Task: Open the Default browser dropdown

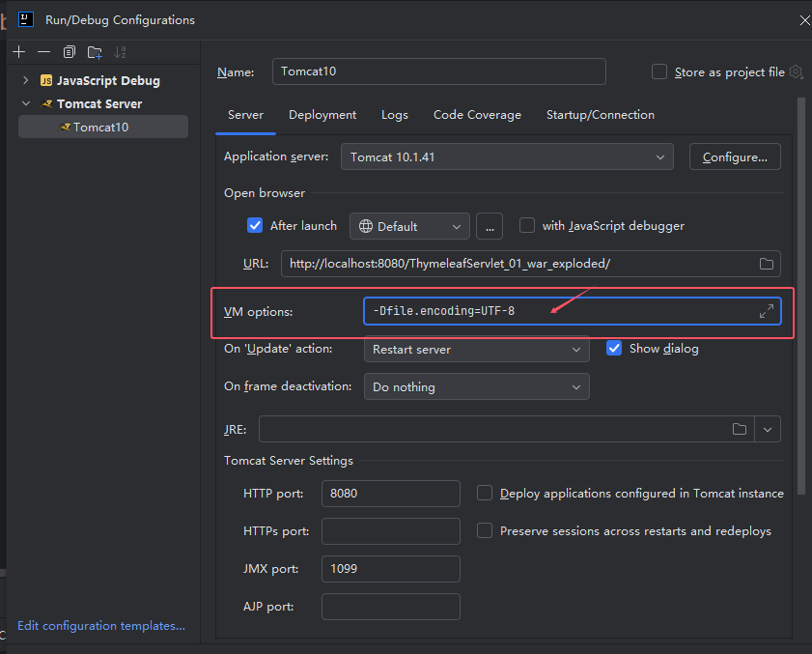Action: (409, 226)
